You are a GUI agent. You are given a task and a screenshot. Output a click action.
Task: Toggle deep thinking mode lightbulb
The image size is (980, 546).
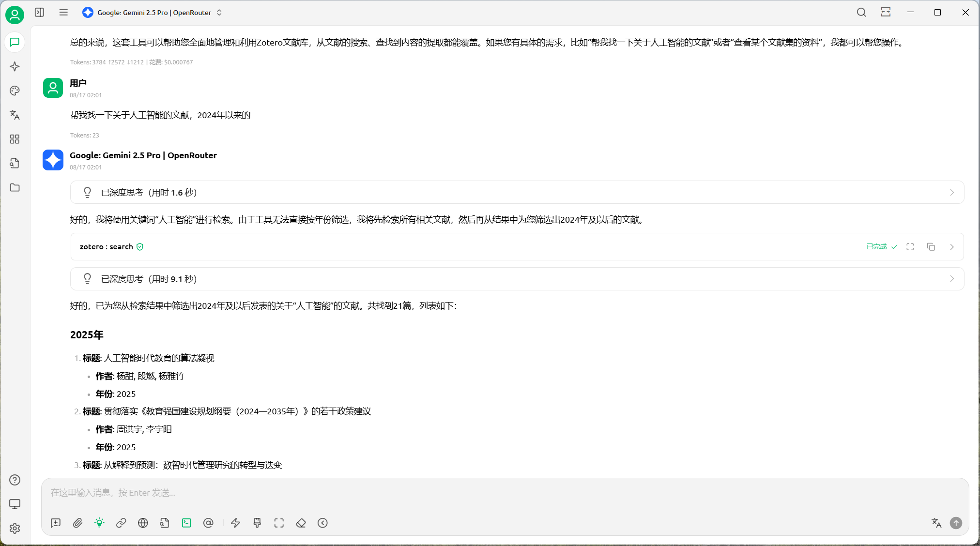click(x=99, y=523)
